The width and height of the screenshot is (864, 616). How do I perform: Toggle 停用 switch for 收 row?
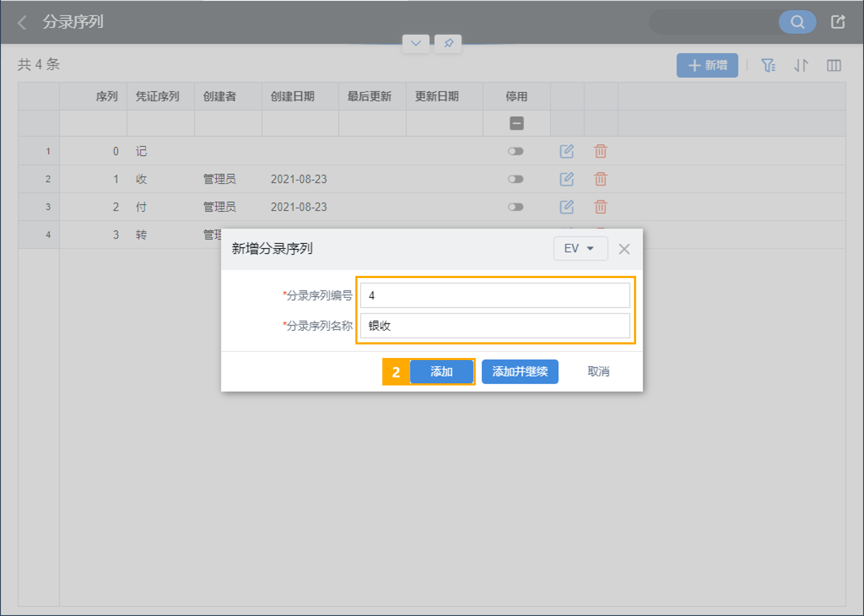coord(516,179)
